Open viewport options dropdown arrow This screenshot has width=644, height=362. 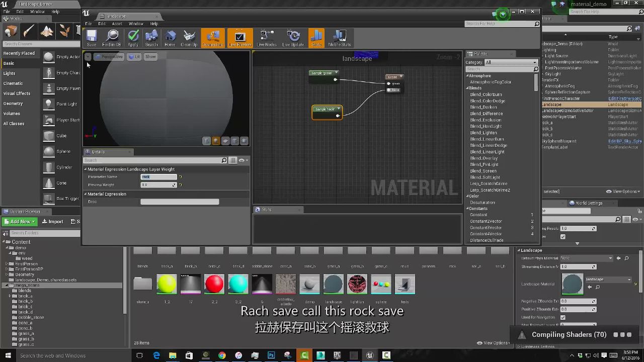(88, 57)
